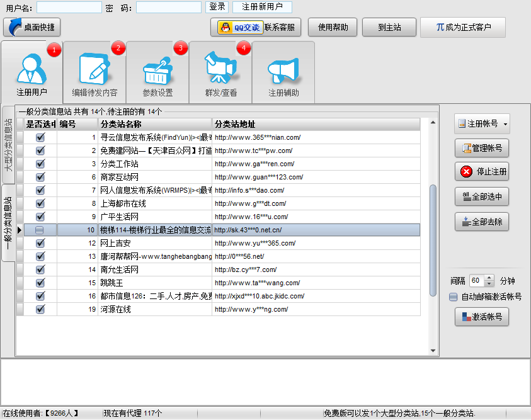Click address http://xjxd***10.abc.jkidc.com/
The image size is (531, 420).
[x=260, y=296]
